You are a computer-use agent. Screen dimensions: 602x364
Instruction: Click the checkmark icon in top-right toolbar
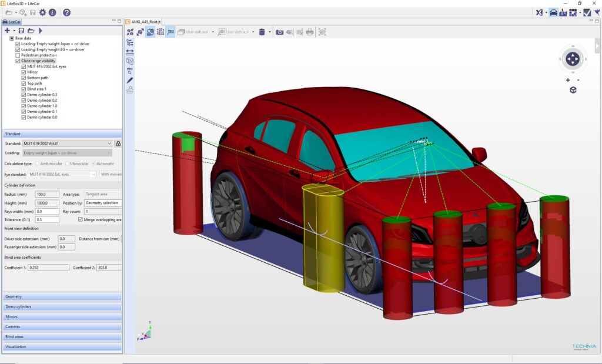point(587,13)
